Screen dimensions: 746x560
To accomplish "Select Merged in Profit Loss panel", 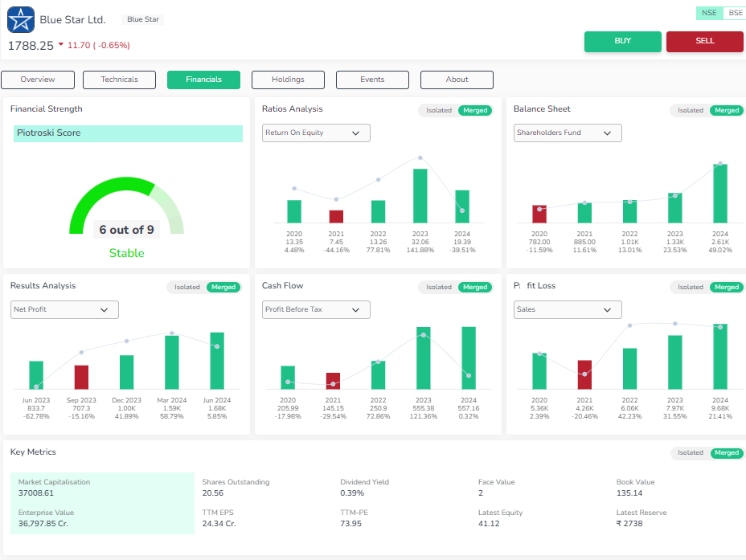I will pos(727,287).
